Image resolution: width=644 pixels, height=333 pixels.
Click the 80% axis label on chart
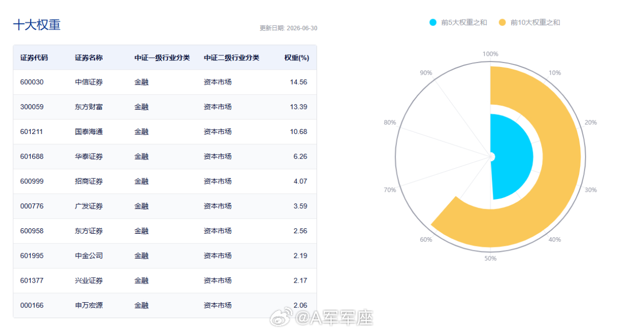coord(390,122)
